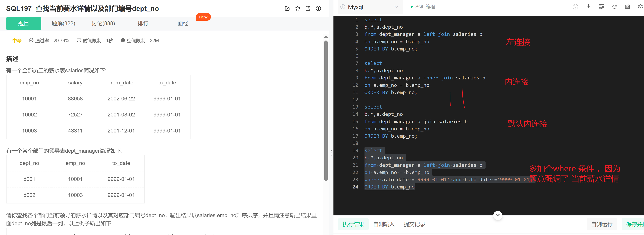Viewport: 644px width, 235px height.
Task: Click the salary column header
Action: tap(75, 83)
